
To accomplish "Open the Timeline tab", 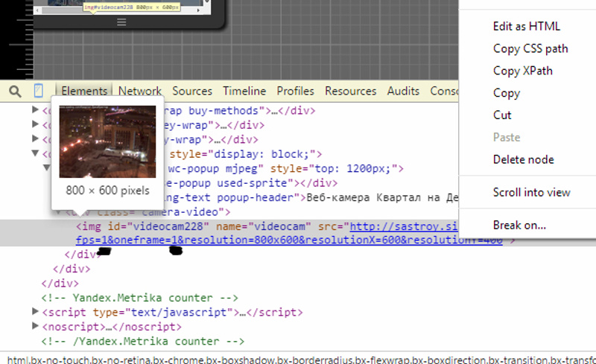I will [244, 91].
